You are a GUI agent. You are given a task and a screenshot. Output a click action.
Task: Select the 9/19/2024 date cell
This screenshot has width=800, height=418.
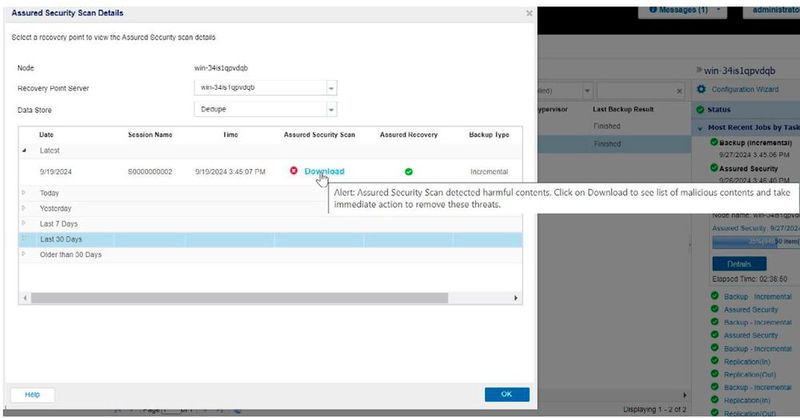[x=56, y=172]
